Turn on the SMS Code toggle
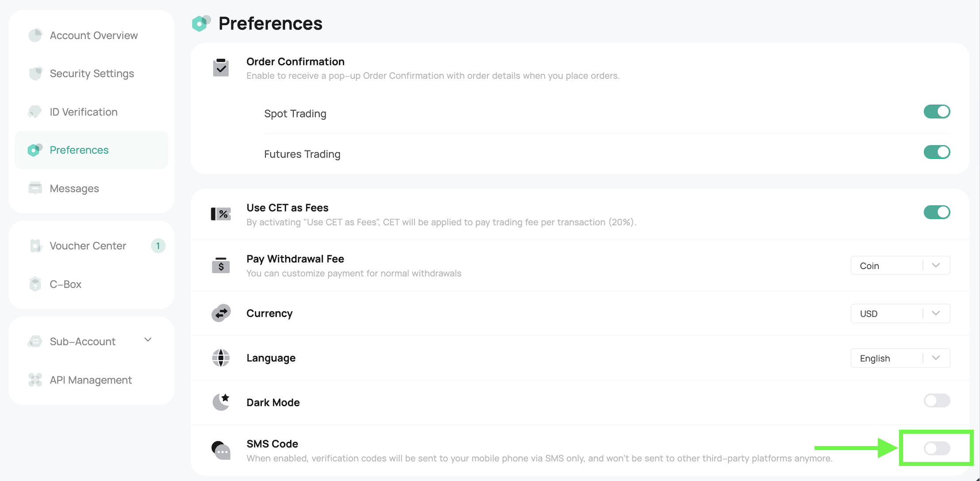 point(937,448)
